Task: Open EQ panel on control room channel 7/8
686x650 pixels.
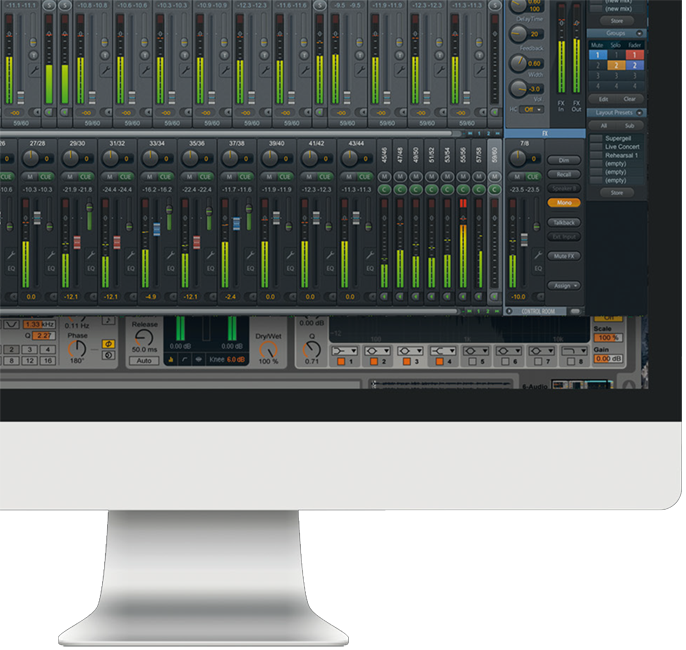Action: pyautogui.click(x=538, y=268)
